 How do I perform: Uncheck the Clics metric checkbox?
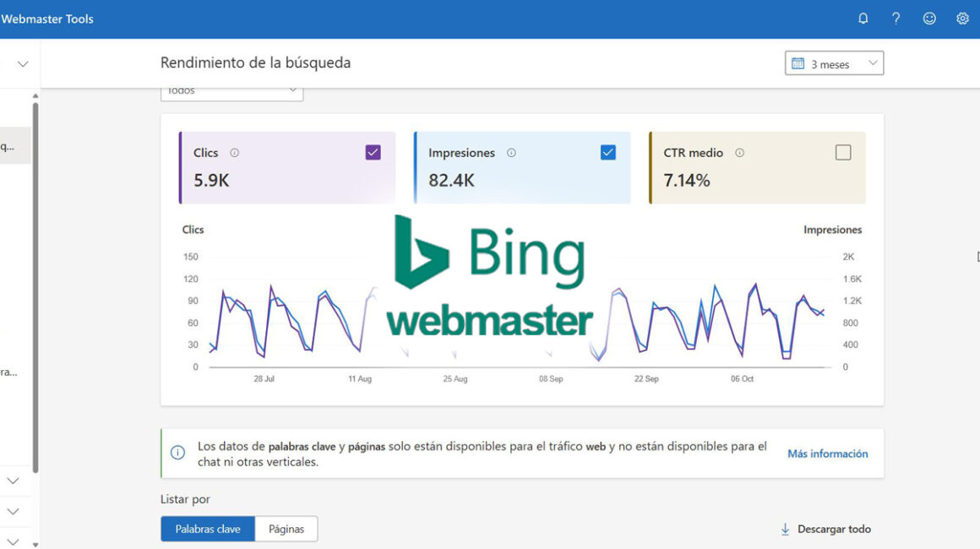point(373,152)
